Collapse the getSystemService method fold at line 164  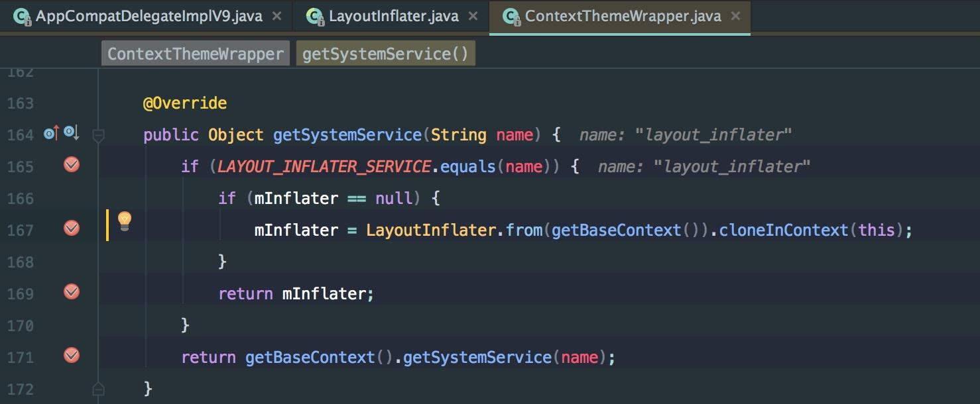coord(98,136)
